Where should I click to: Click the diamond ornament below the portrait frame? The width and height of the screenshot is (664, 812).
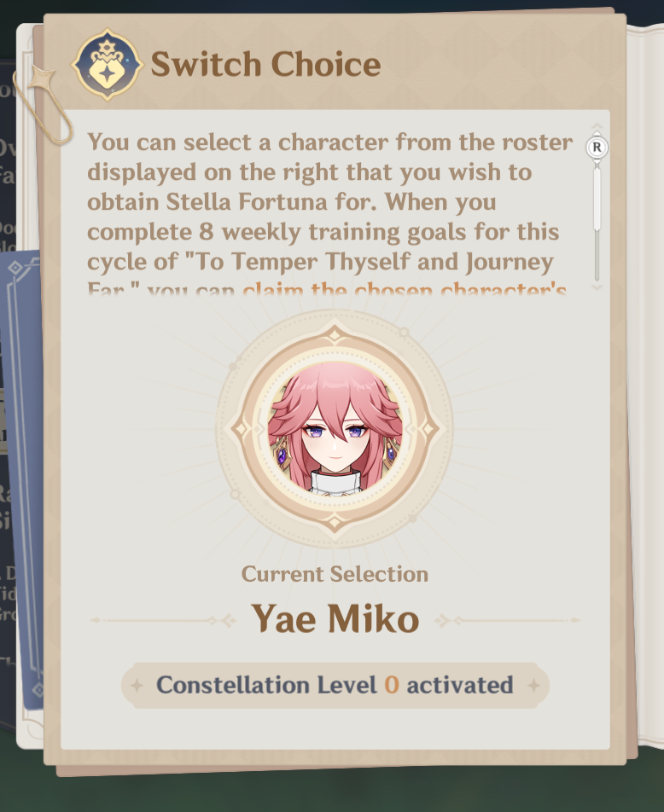coord(335,522)
